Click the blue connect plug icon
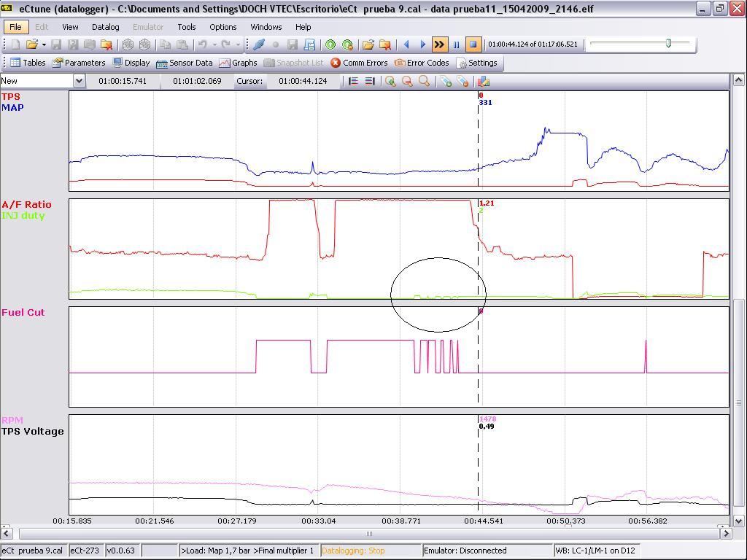This screenshot has width=747, height=560. tap(259, 44)
